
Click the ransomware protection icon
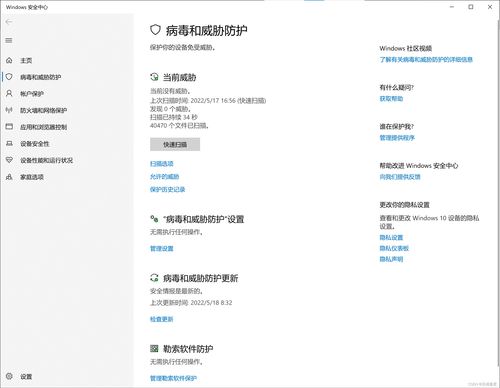(x=154, y=349)
